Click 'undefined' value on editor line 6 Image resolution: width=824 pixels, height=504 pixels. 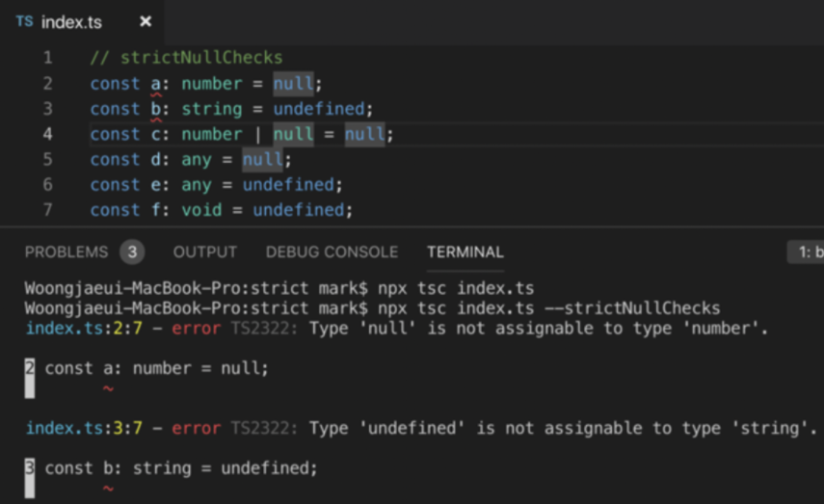click(x=288, y=184)
